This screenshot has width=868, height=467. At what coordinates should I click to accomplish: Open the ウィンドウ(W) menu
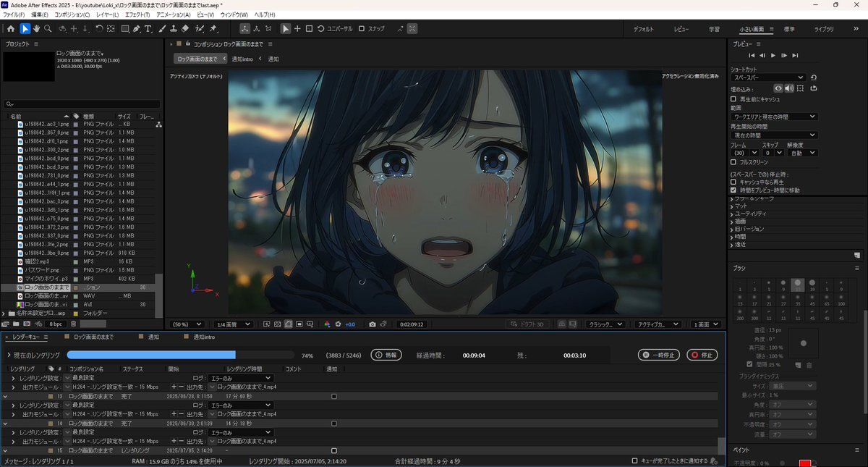(234, 14)
